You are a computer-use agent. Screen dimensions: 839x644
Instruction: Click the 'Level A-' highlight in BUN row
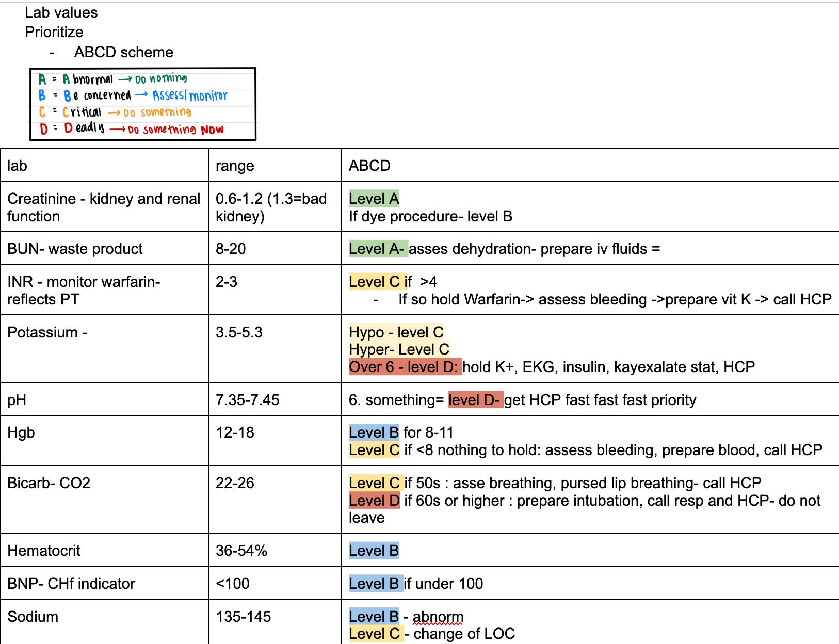coord(378,249)
